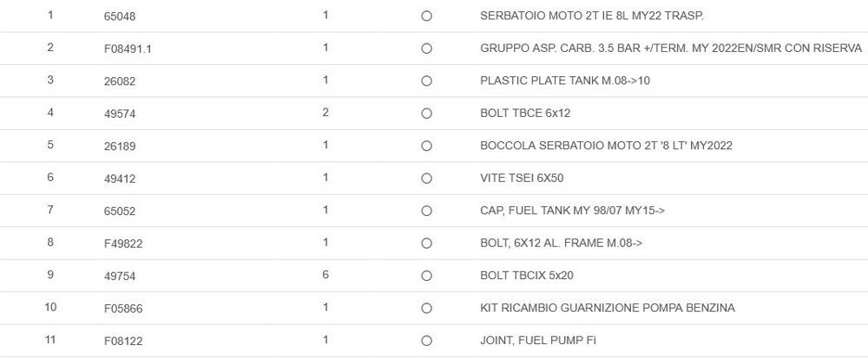Click part number F08122
The image size is (868, 358).
pos(123,341)
